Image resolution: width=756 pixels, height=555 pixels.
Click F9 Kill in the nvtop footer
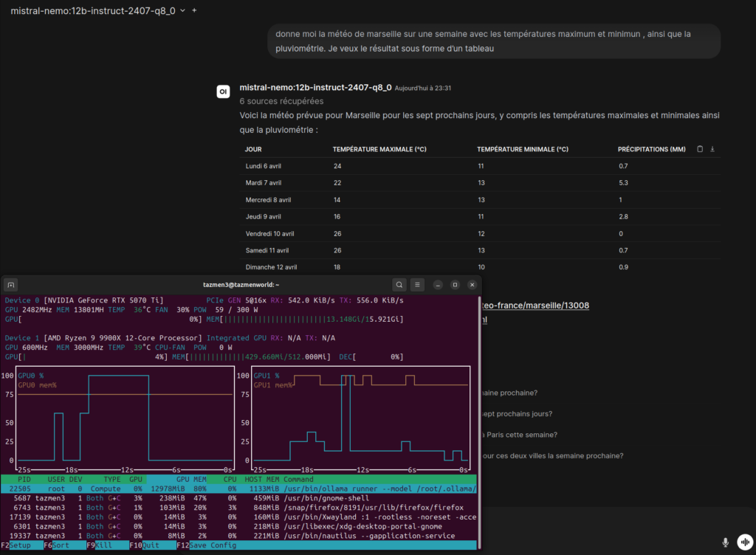pos(108,545)
